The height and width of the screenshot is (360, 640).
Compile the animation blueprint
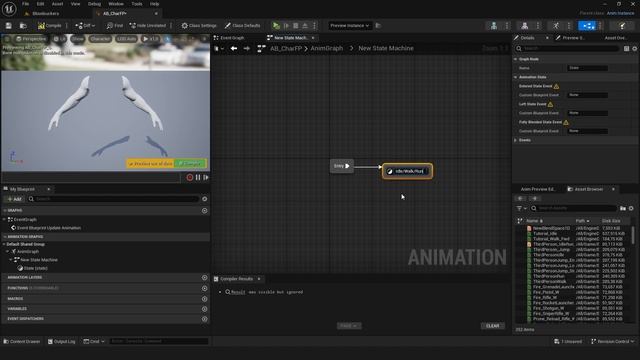pos(49,26)
